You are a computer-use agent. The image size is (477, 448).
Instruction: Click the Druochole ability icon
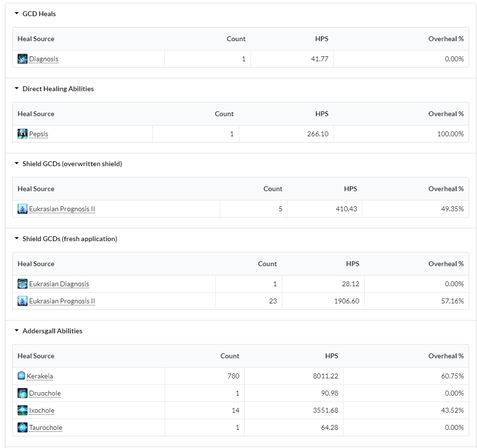pos(23,393)
